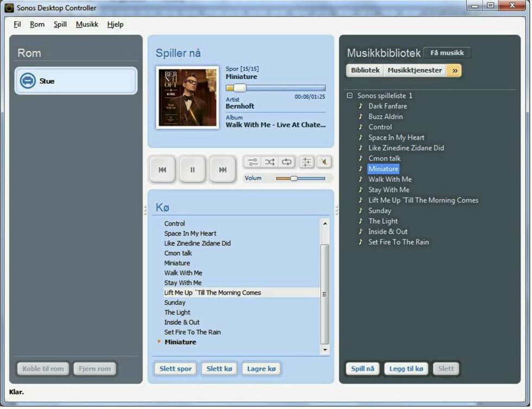532x409 pixels.
Task: Click the Fjern rom button
Action: pos(94,369)
